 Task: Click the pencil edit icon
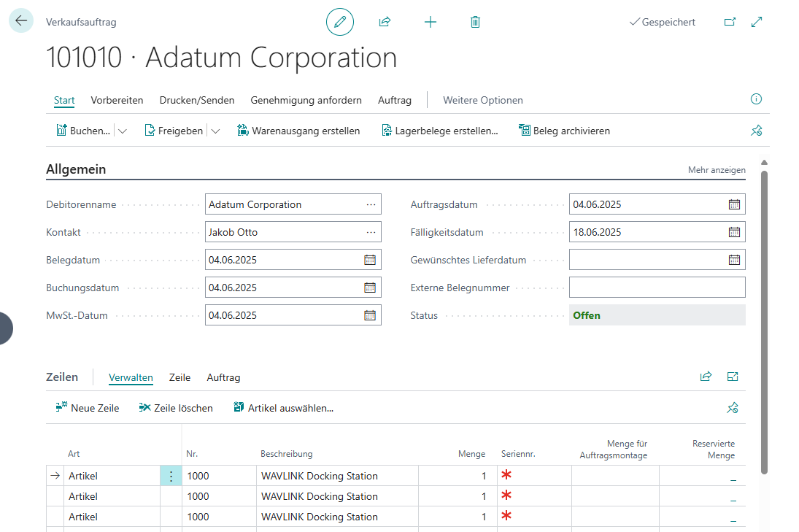pos(339,22)
